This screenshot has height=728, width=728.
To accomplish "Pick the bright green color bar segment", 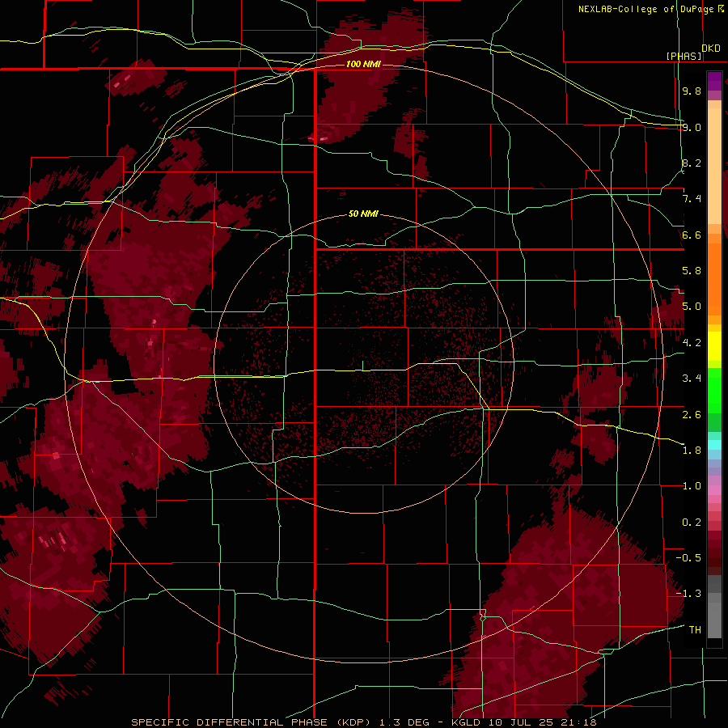I will [714, 390].
